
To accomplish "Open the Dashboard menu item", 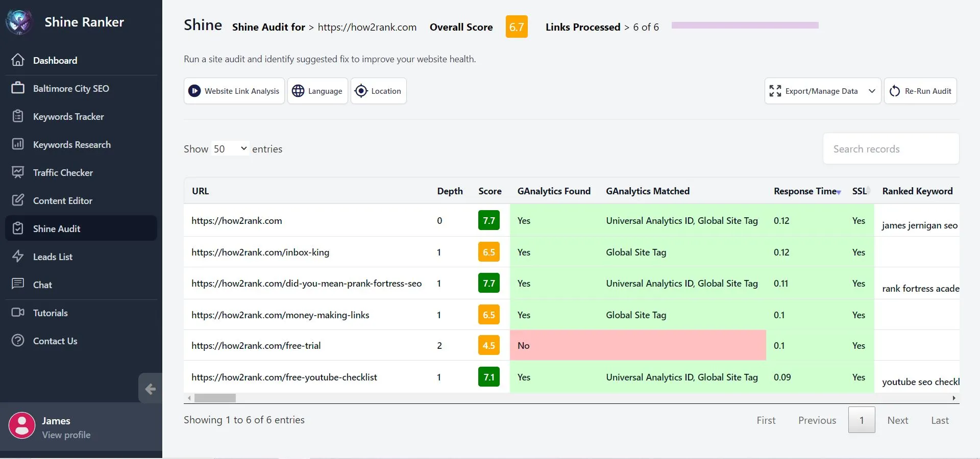I will coord(81,60).
